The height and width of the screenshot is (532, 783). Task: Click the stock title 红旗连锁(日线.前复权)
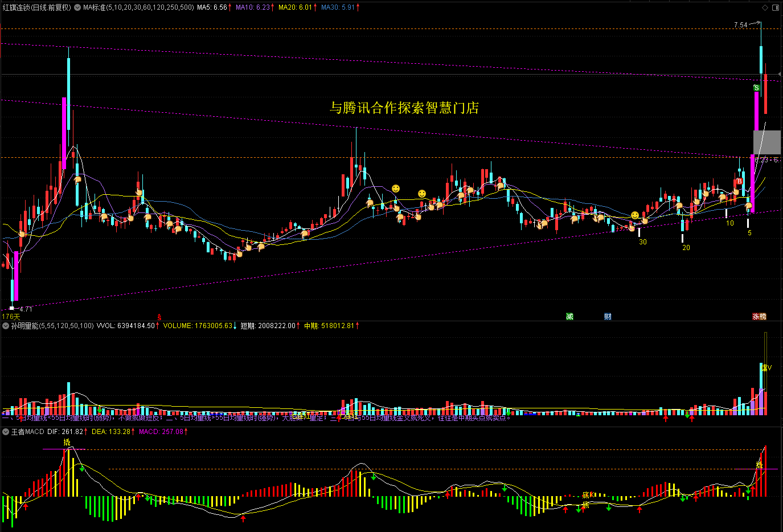[x=37, y=7]
